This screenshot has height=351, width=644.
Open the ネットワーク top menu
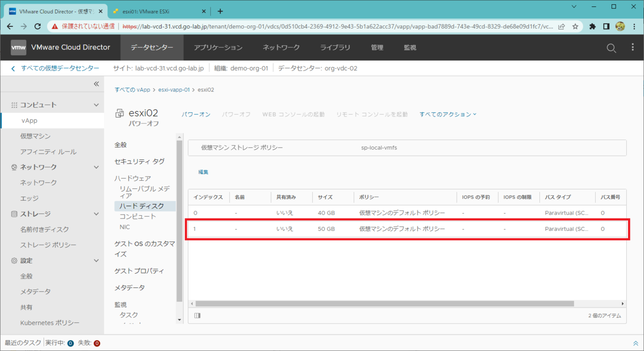[x=281, y=47]
